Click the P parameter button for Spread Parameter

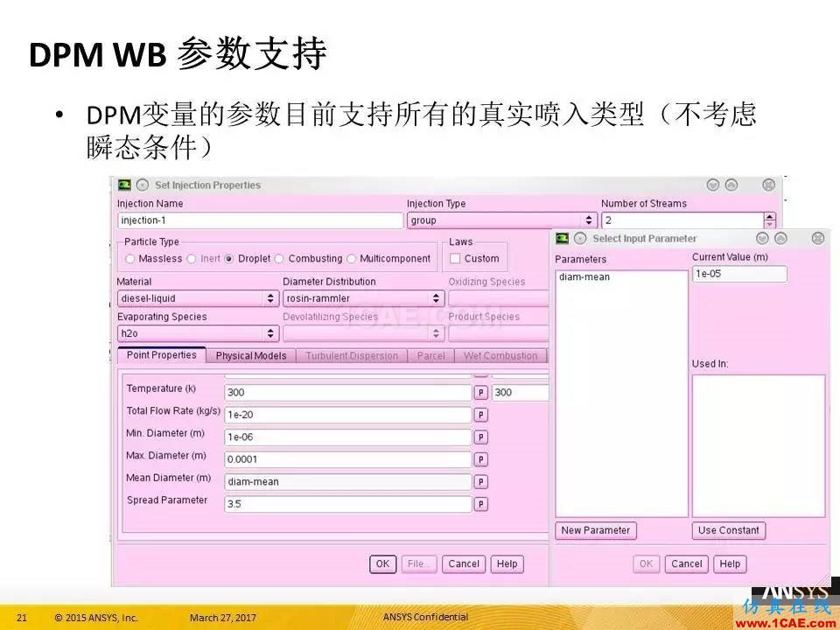click(481, 504)
